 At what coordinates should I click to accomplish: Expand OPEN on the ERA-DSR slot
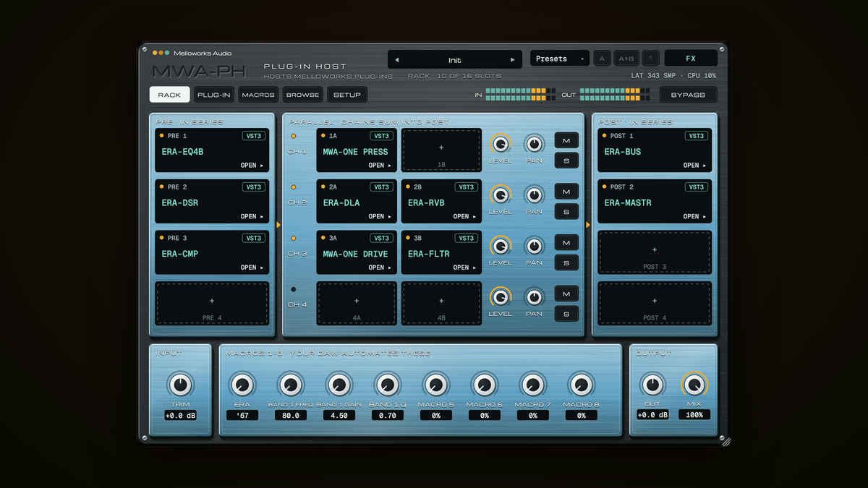(252, 216)
